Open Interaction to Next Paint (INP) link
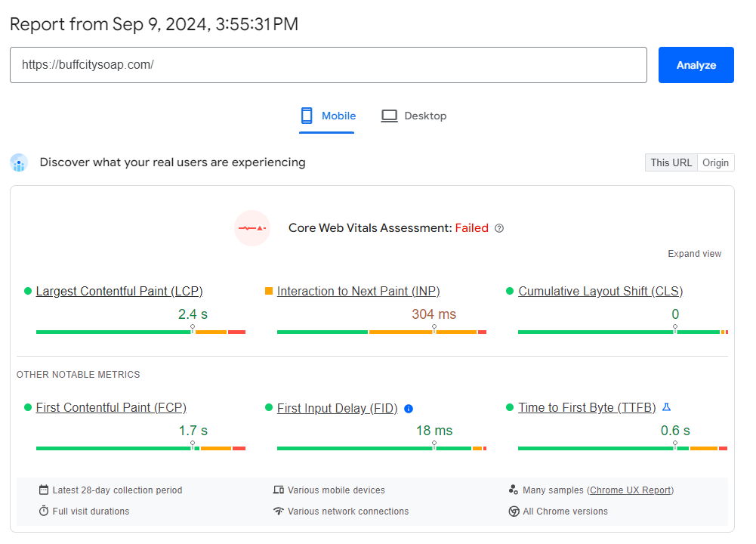This screenshot has width=756, height=544. point(358,292)
